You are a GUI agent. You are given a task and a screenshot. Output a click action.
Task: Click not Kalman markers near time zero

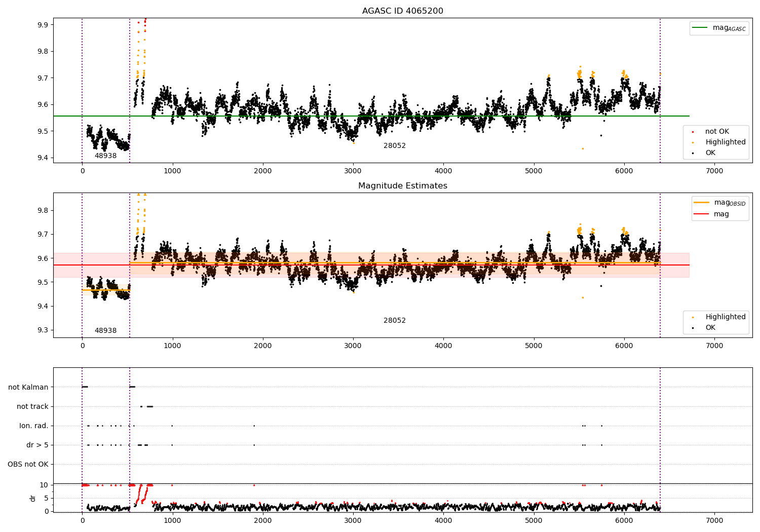coord(85,387)
